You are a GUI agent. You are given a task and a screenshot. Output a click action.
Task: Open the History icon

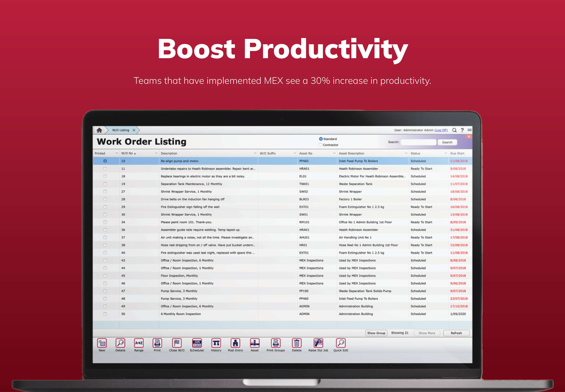click(216, 343)
